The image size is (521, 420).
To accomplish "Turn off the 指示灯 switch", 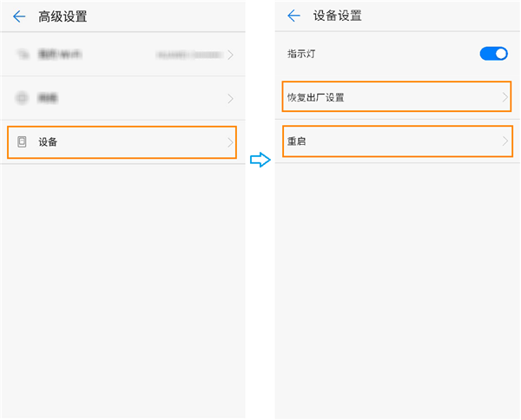I will pyautogui.click(x=493, y=54).
